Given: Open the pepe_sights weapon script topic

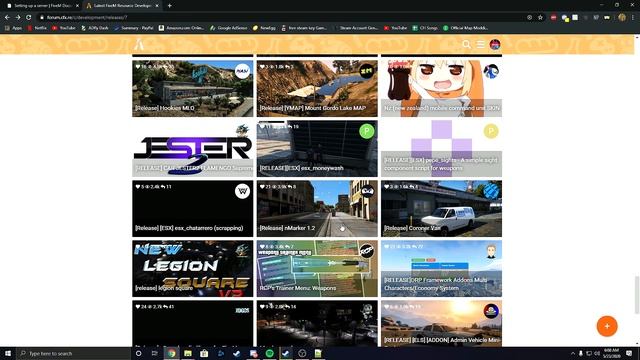Looking at the screenshot, I should (x=442, y=149).
